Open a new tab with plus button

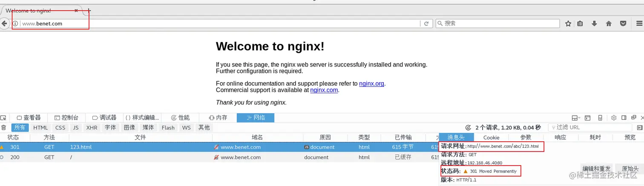[89, 11]
